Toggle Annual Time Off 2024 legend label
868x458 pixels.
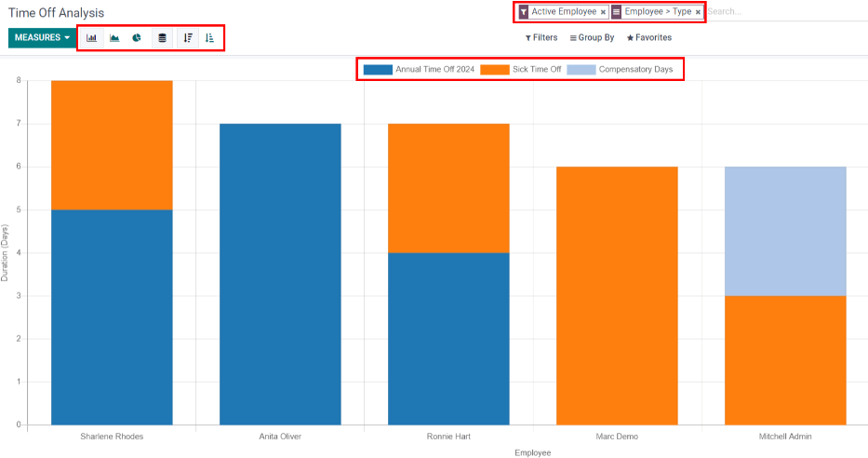pyautogui.click(x=434, y=70)
